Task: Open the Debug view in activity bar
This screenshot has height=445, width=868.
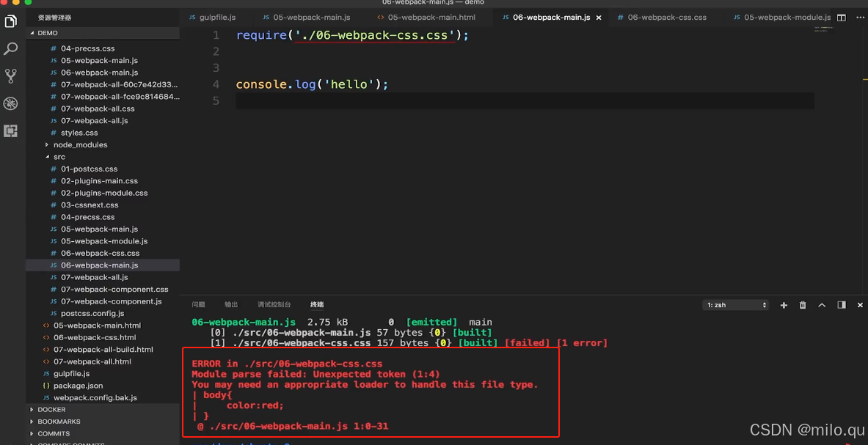Action: 10,103
